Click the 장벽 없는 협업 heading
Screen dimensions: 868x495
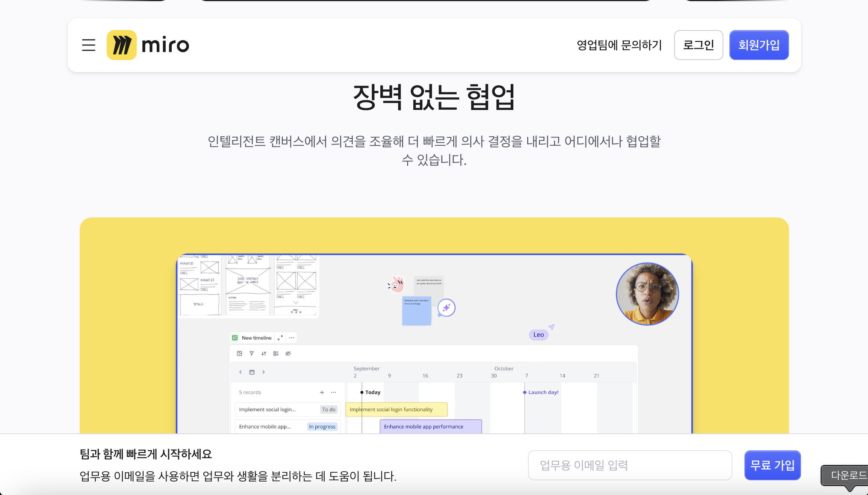[434, 97]
